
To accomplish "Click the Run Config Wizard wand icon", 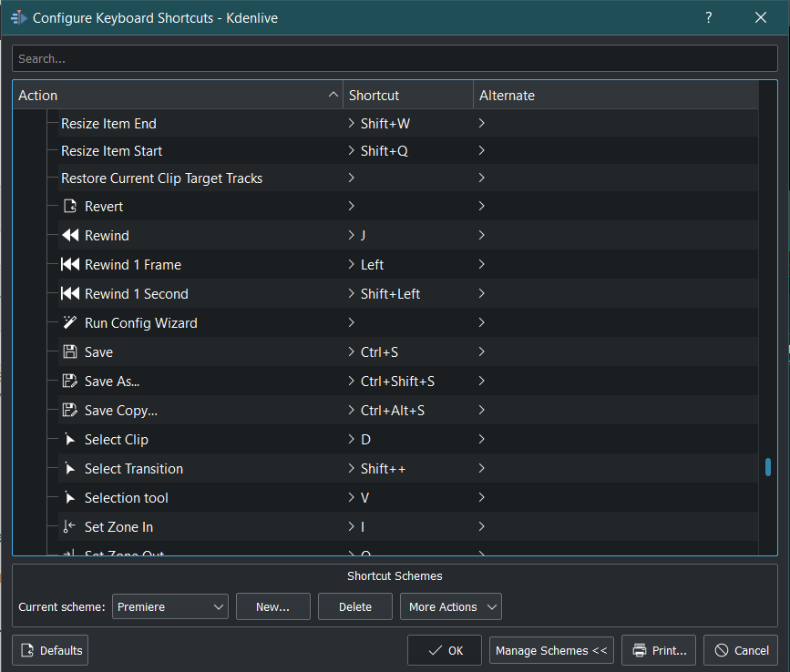I will pyautogui.click(x=70, y=322).
